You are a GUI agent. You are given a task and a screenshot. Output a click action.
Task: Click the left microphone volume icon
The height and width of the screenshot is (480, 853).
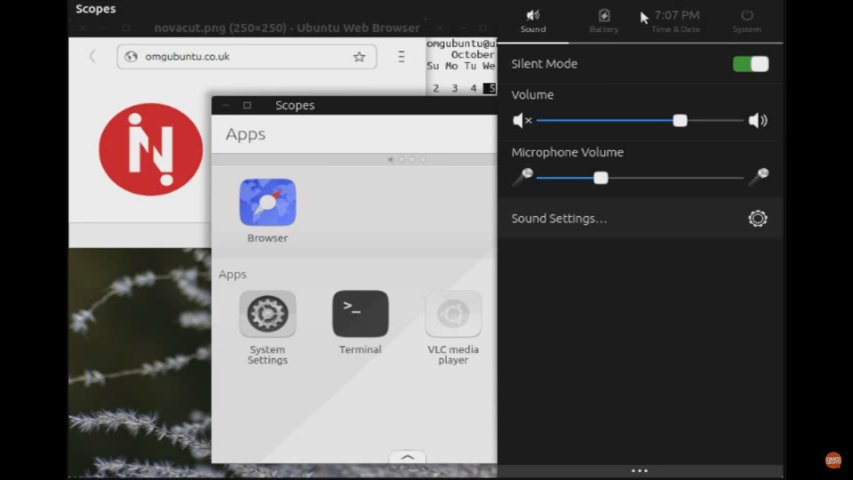[522, 177]
